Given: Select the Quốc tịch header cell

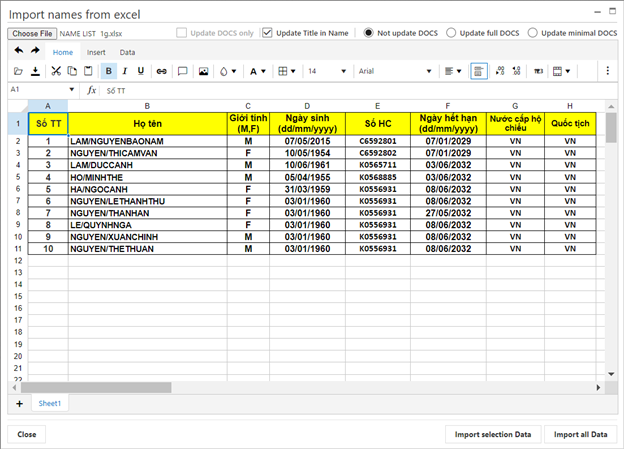Looking at the screenshot, I should coord(570,123).
